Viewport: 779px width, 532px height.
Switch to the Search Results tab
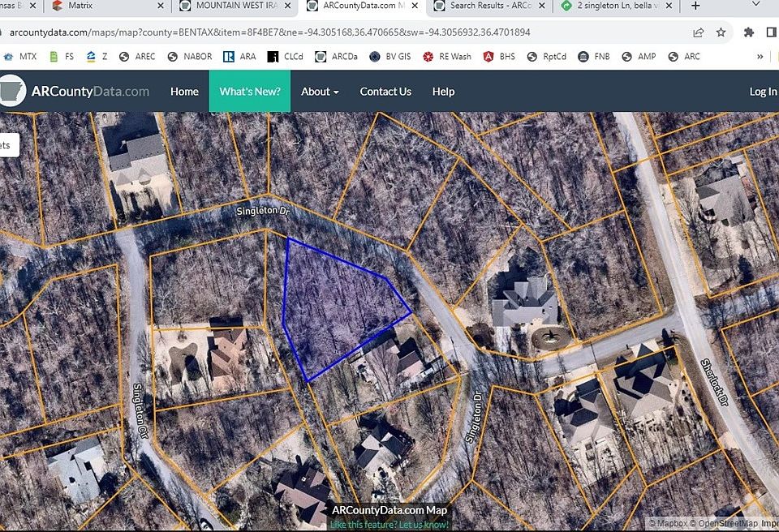click(489, 6)
